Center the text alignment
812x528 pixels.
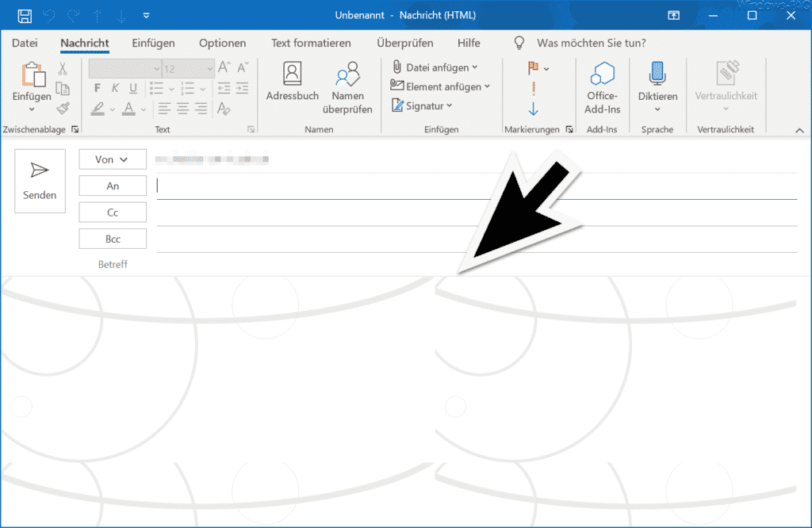tap(182, 109)
